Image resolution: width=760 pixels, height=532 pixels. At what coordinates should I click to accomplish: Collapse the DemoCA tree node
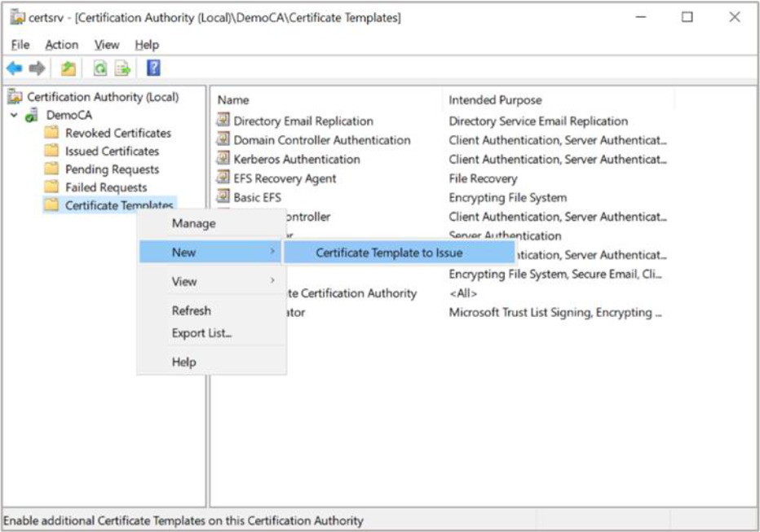[14, 116]
